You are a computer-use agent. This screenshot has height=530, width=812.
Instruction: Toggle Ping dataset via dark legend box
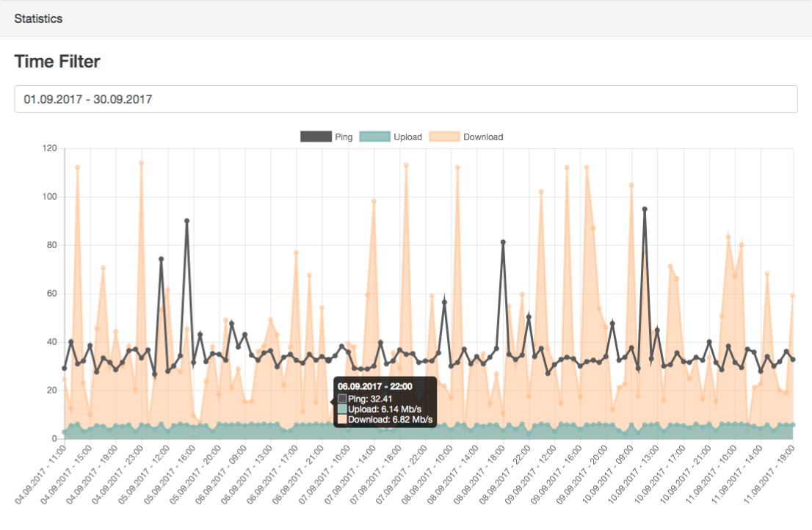pos(316,137)
